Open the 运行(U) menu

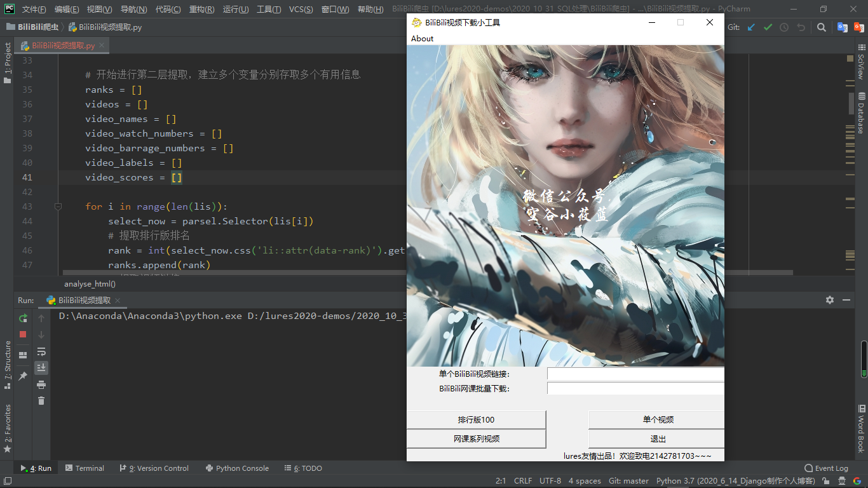click(x=236, y=9)
